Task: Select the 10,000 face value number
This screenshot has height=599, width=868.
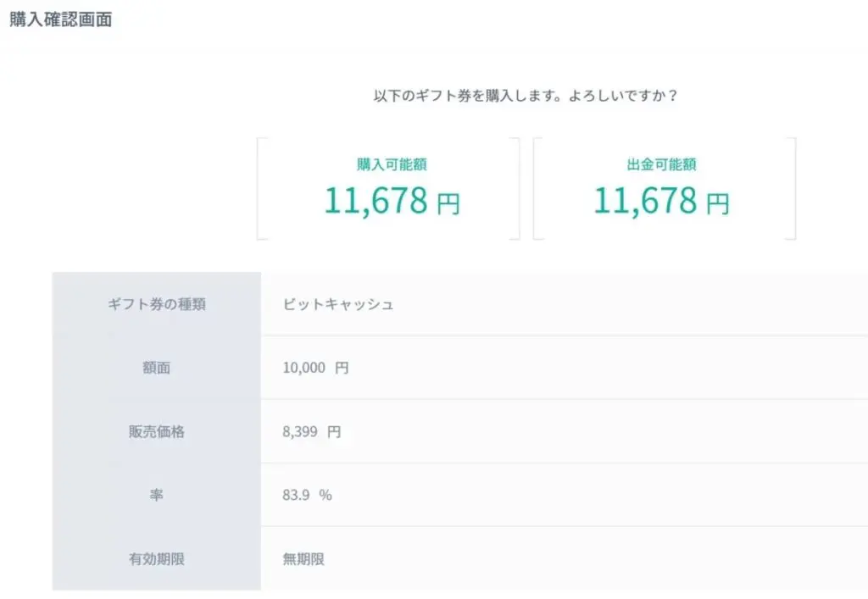Action: (303, 368)
